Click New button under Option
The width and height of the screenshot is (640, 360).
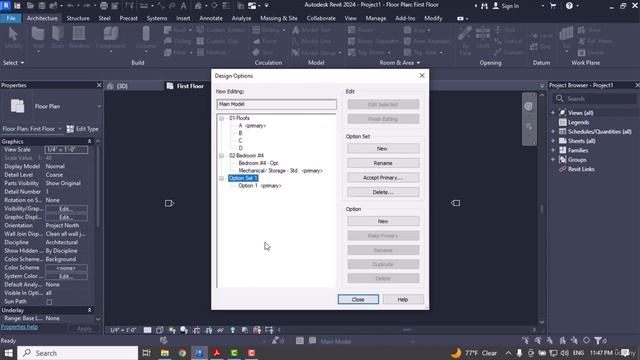(383, 221)
